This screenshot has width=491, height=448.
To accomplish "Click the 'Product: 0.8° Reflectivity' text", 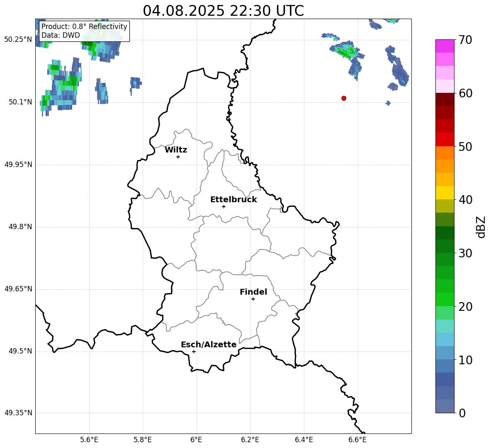I will point(84,27).
